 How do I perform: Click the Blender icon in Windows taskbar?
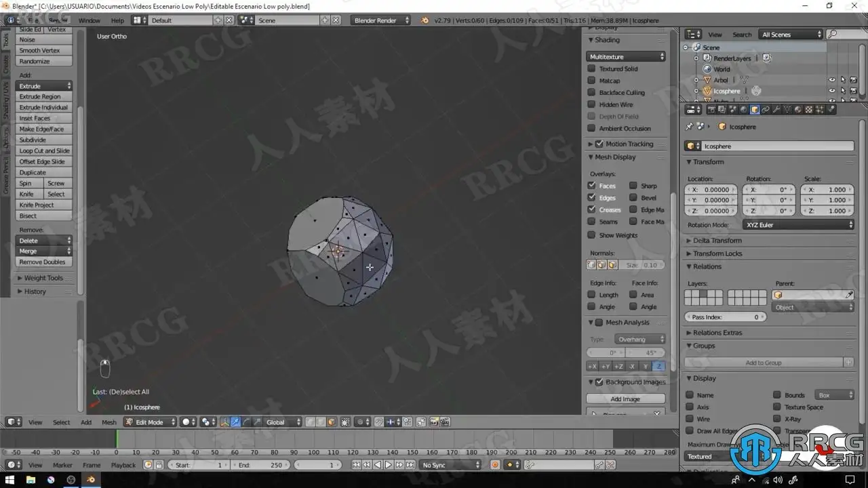pos(91,480)
